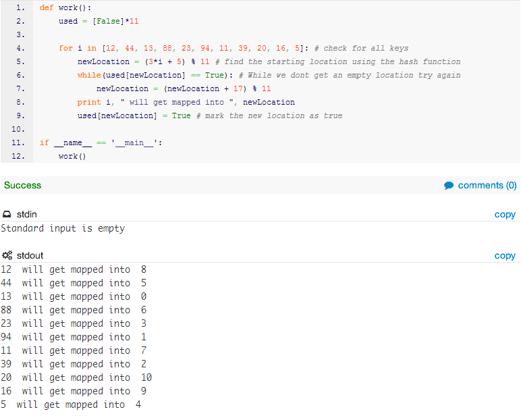Click output '88 will get mapped into 6'
Screen dimensions: 521x420
(74, 310)
